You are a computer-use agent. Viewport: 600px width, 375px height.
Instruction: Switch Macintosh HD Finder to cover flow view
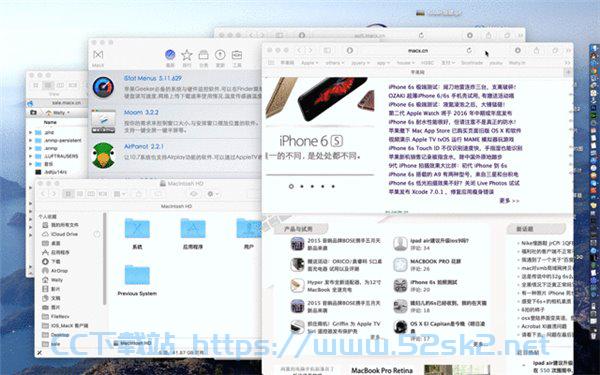[103, 194]
